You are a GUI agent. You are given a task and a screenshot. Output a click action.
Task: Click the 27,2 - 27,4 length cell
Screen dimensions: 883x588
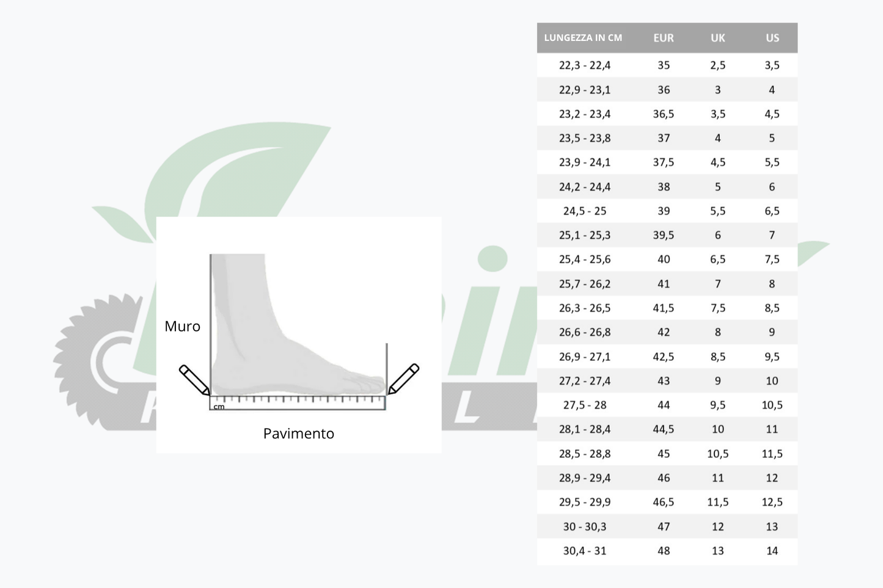click(585, 381)
